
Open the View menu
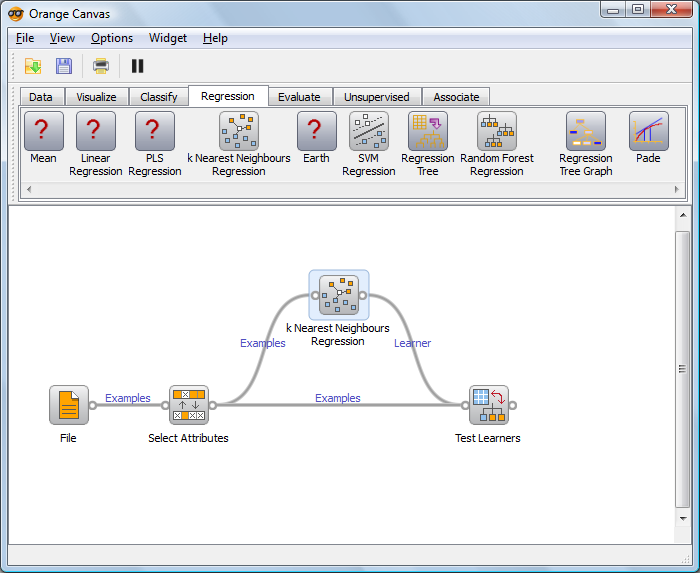point(62,38)
